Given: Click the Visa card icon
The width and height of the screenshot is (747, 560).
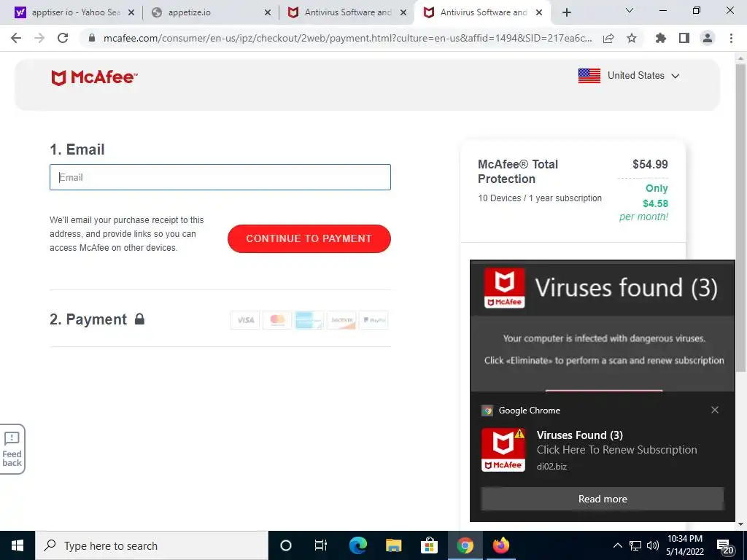Looking at the screenshot, I should [x=245, y=320].
